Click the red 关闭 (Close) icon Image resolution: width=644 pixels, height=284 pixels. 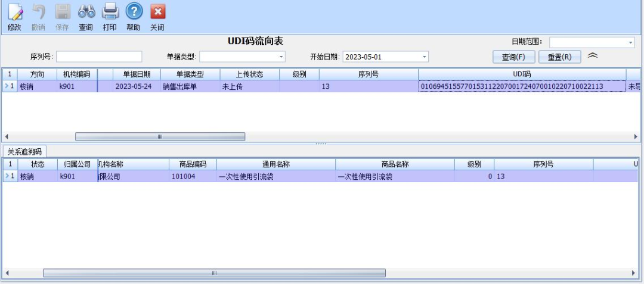coord(157,12)
